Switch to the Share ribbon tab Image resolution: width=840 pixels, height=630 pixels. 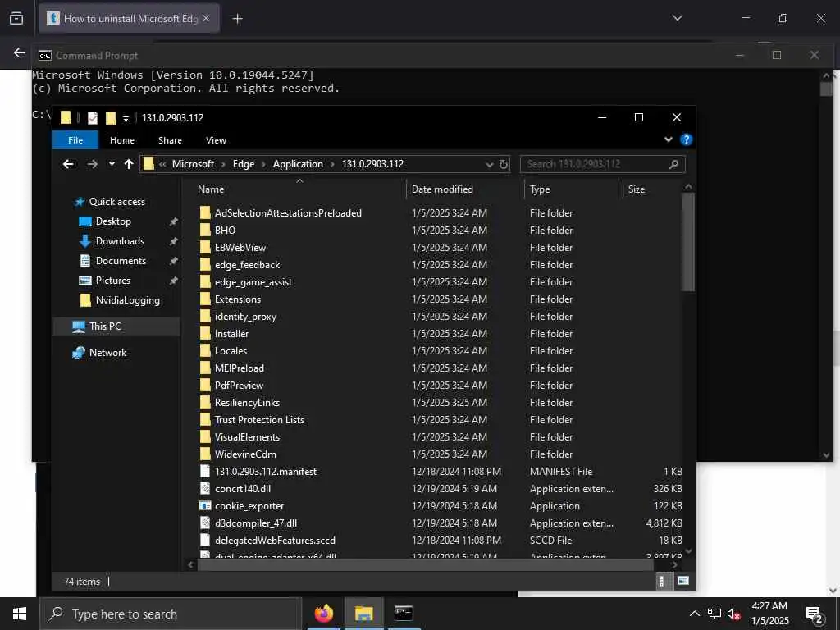tap(170, 139)
